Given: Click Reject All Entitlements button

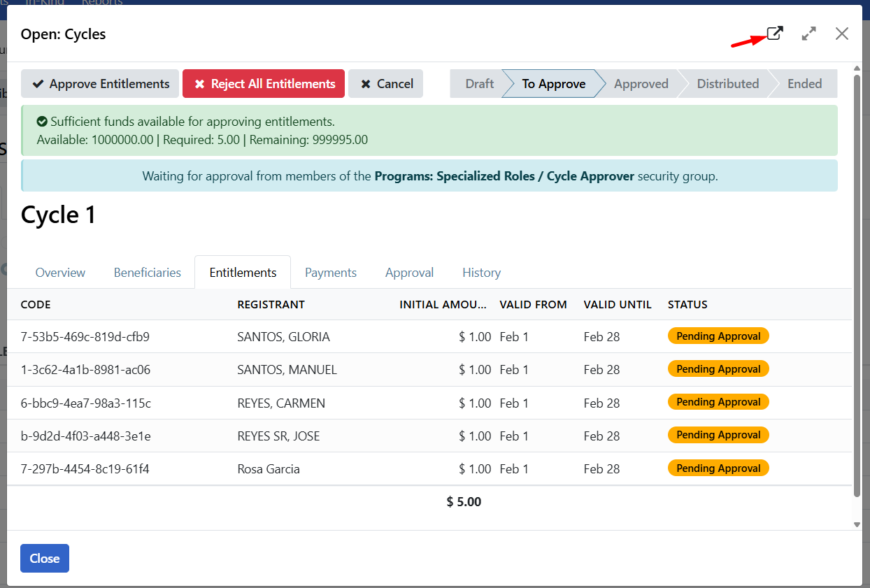Looking at the screenshot, I should click(x=264, y=84).
